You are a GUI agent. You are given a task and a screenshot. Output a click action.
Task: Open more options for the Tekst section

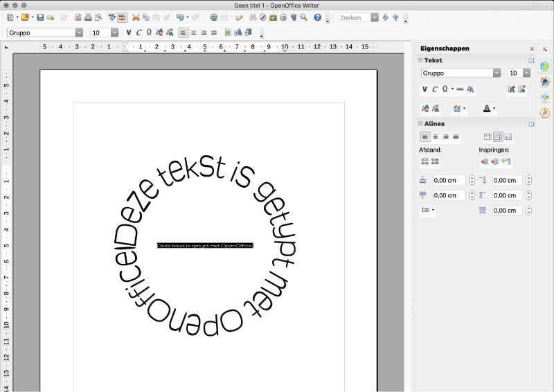(531, 61)
